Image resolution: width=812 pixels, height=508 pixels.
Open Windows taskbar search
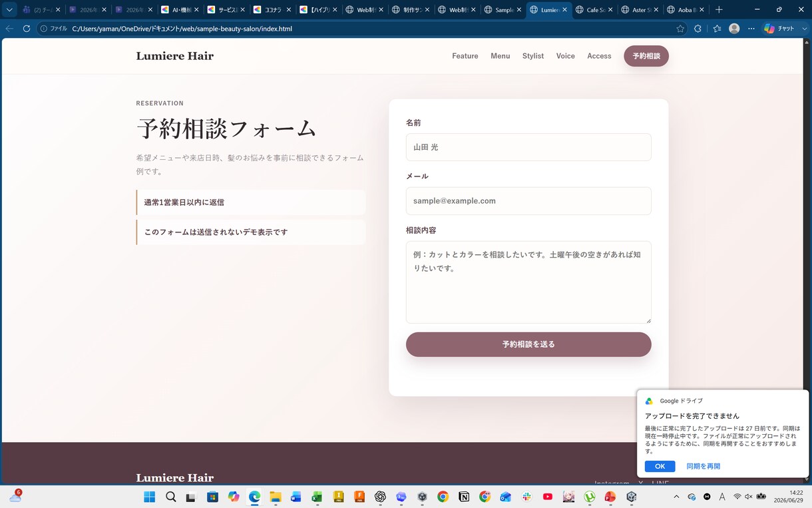(x=171, y=497)
